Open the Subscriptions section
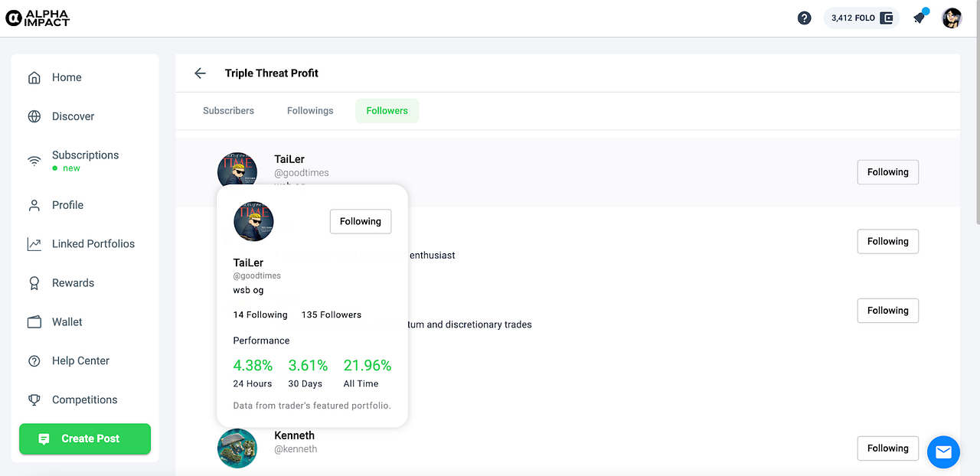Image resolution: width=980 pixels, height=476 pixels. click(85, 155)
